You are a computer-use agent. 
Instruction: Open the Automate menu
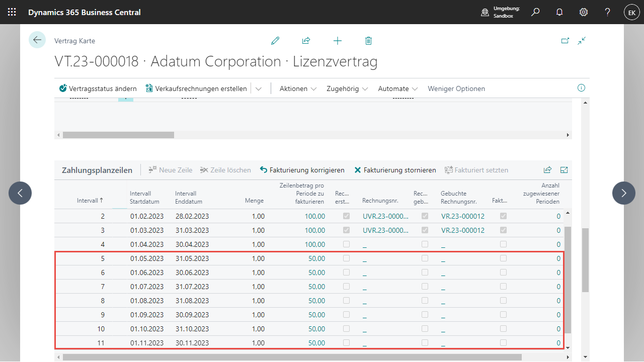point(398,88)
